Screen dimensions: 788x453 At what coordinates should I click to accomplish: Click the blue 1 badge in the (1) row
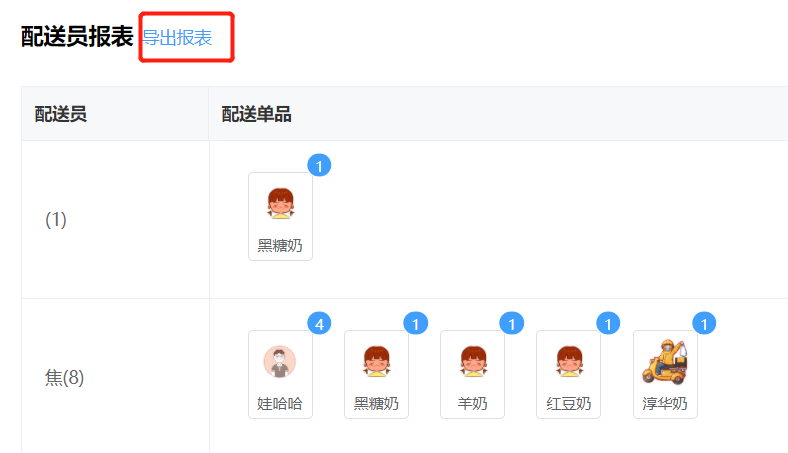tap(319, 165)
